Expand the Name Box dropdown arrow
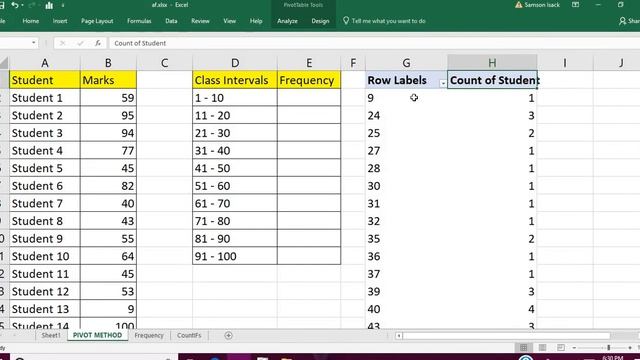The image size is (640, 360). [33, 43]
